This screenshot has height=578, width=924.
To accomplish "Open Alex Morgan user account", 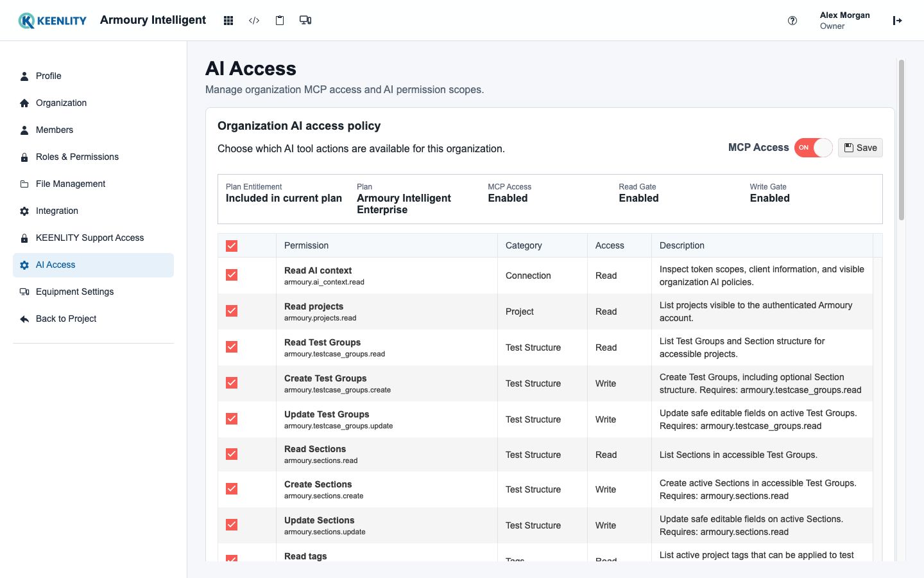I will [x=844, y=21].
